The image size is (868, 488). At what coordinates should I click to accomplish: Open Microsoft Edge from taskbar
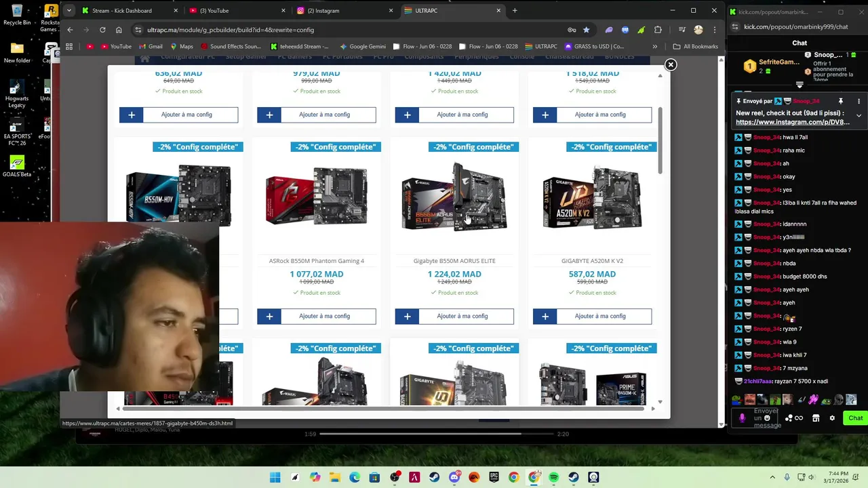355,477
